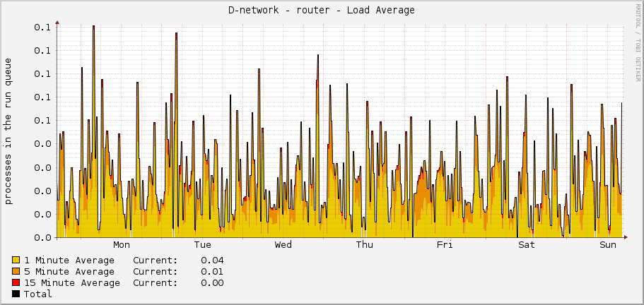Viewport: 644px width, 305px height.
Task: Click the yellow 1 Minute Average swatch
Action: (x=16, y=261)
